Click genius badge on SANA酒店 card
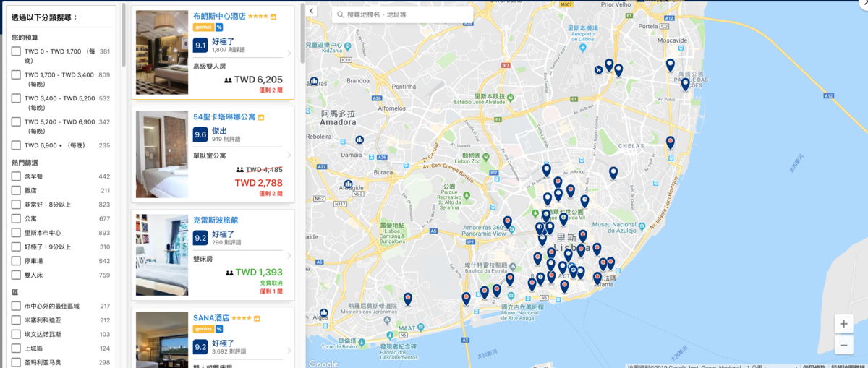 (x=203, y=329)
